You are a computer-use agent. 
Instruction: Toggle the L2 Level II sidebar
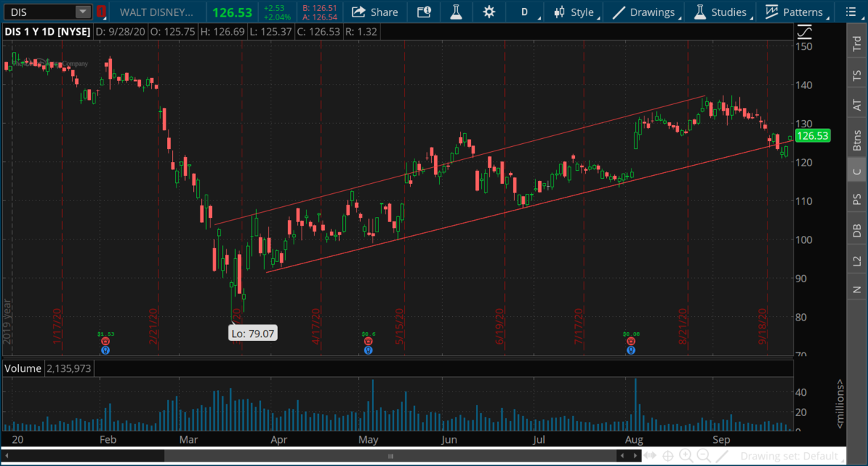click(x=857, y=259)
